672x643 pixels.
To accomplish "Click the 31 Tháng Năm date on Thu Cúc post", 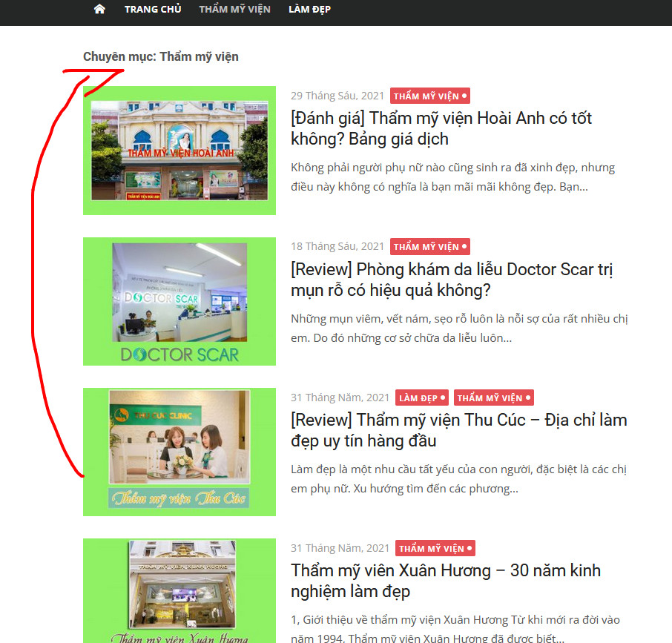I will pos(340,398).
